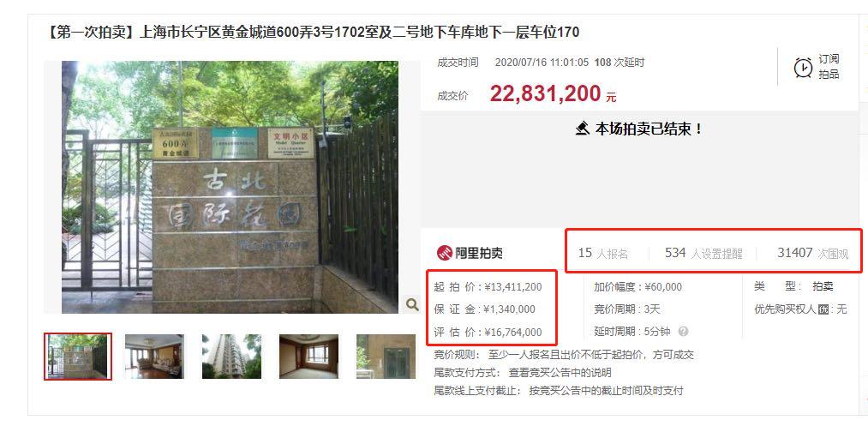Click the magnifier zoom icon on photo

pos(412,303)
